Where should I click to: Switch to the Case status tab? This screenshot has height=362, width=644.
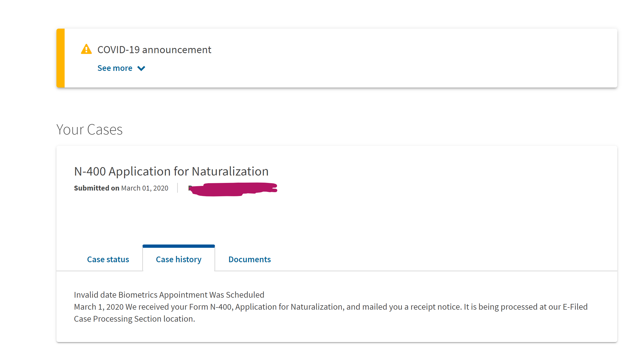pos(108,259)
